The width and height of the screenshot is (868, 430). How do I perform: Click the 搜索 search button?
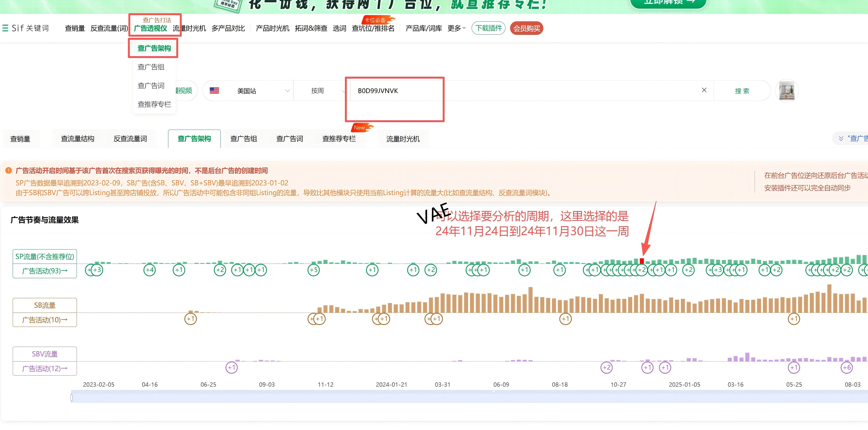tap(742, 91)
